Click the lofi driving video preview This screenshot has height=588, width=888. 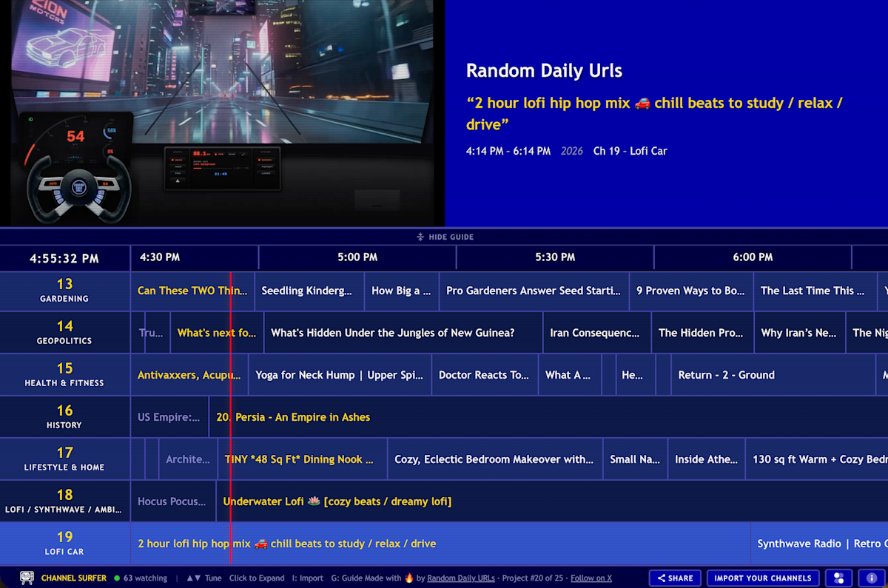pyautogui.click(x=222, y=111)
